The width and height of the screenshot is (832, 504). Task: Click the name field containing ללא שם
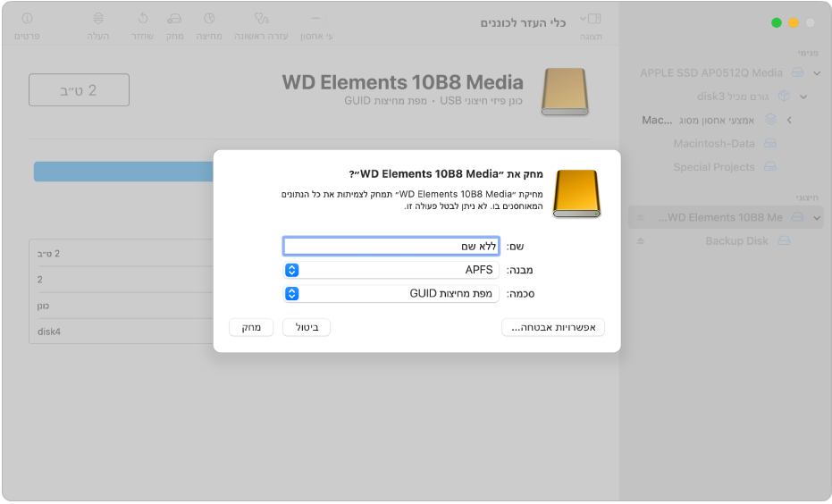391,246
